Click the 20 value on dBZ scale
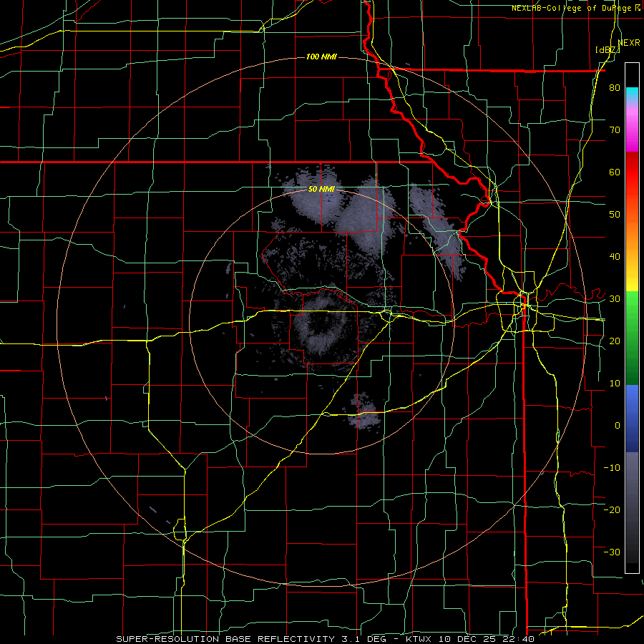 pyautogui.click(x=615, y=341)
